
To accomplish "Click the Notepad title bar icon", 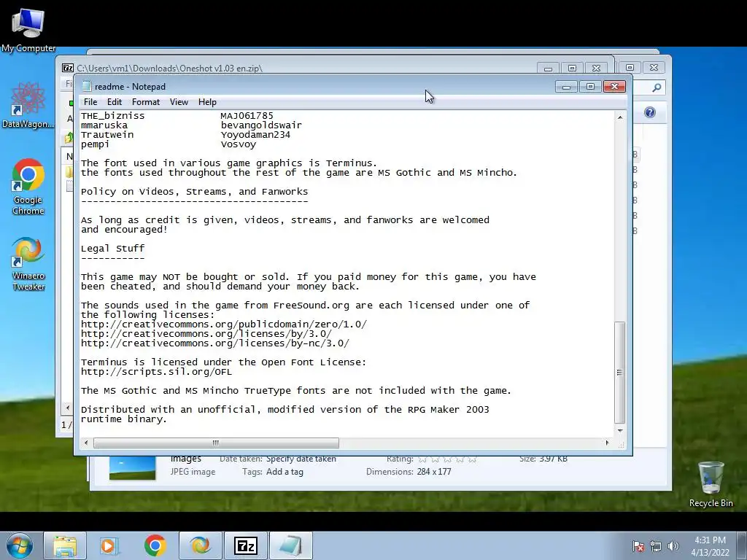I will pos(86,86).
